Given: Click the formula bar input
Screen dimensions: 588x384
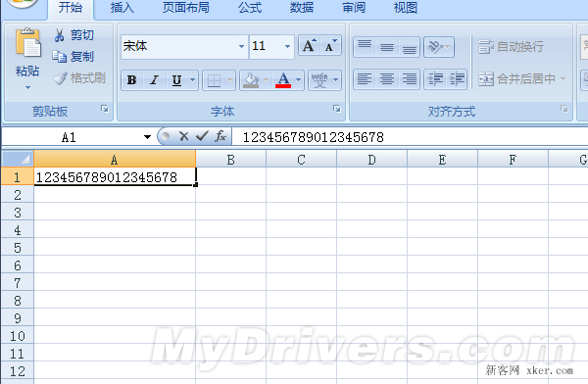Looking at the screenshot, I should coord(411,137).
